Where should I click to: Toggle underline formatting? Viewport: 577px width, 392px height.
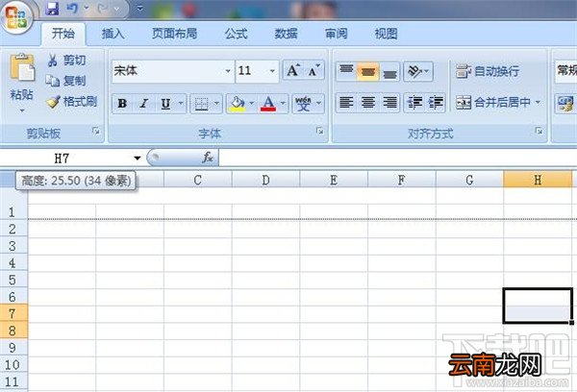[x=165, y=104]
